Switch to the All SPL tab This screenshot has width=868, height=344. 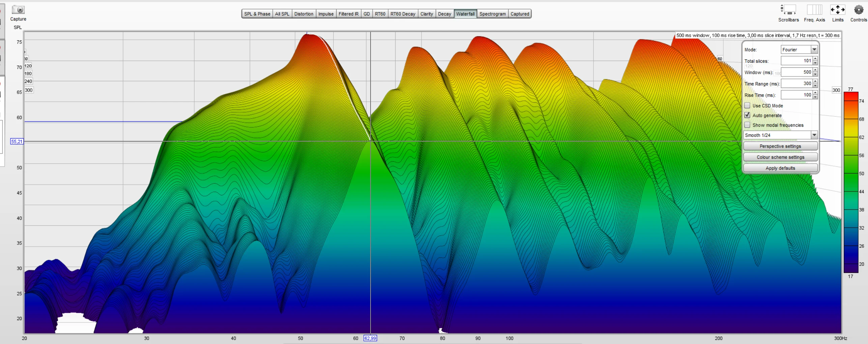pyautogui.click(x=282, y=14)
